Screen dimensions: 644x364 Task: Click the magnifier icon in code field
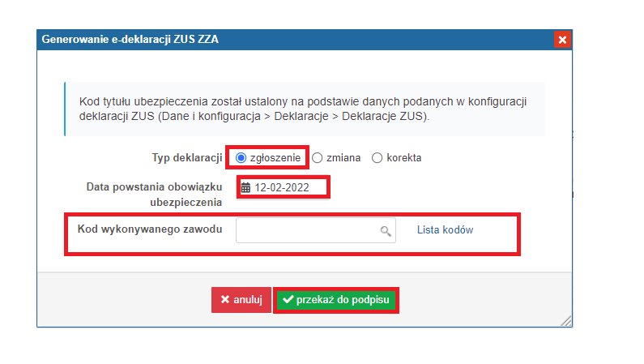[386, 231]
